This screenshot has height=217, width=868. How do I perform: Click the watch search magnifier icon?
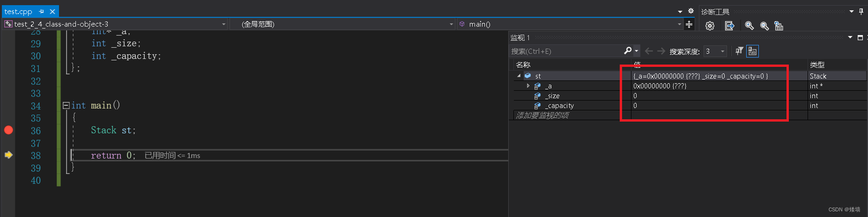pyautogui.click(x=628, y=51)
